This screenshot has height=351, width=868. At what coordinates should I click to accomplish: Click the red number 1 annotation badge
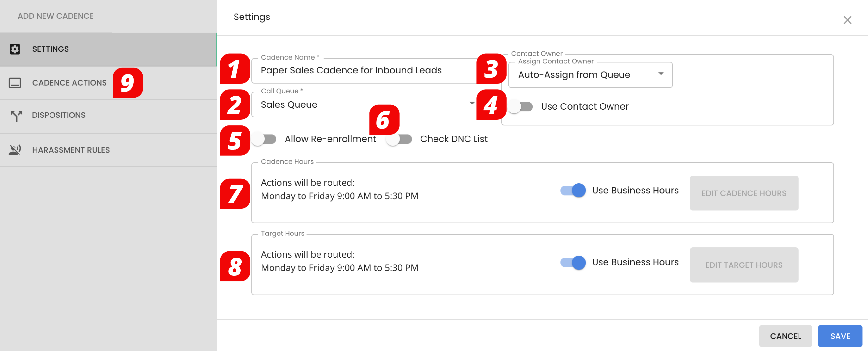(235, 69)
